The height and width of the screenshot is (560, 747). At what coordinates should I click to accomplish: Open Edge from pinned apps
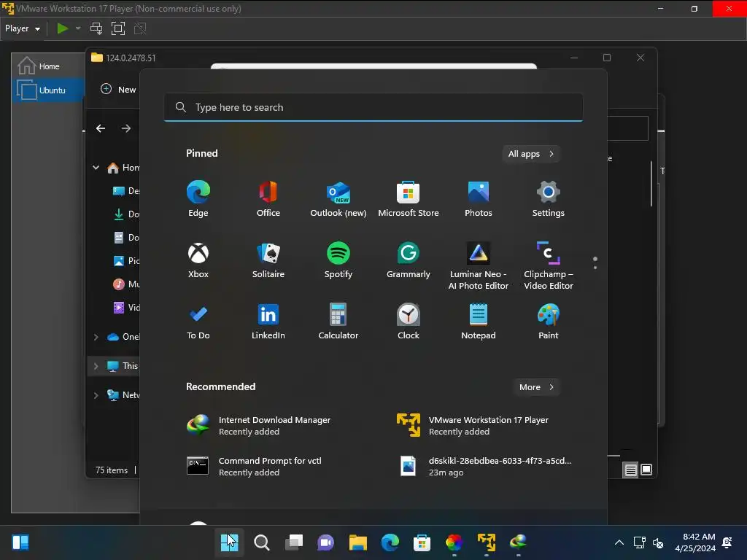click(x=198, y=199)
